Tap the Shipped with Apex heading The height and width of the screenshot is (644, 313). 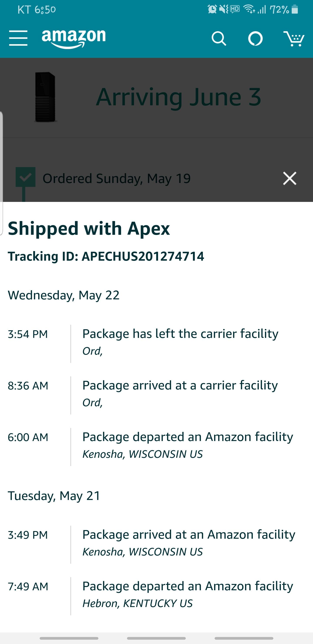tap(89, 228)
